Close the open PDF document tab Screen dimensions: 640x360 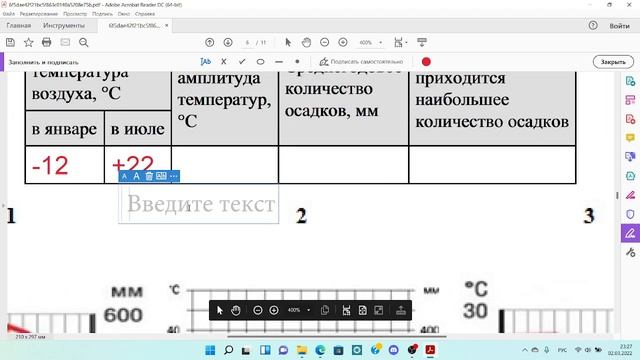point(167,25)
